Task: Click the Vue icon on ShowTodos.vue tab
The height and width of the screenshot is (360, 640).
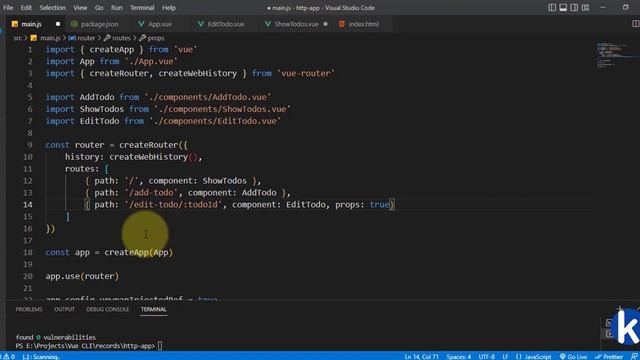Action: click(x=267, y=24)
